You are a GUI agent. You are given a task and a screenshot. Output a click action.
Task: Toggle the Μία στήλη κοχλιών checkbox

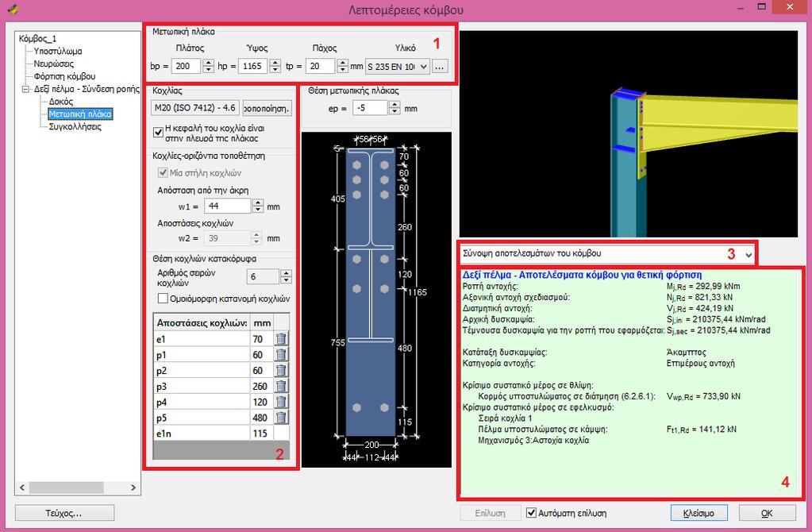pos(163,172)
